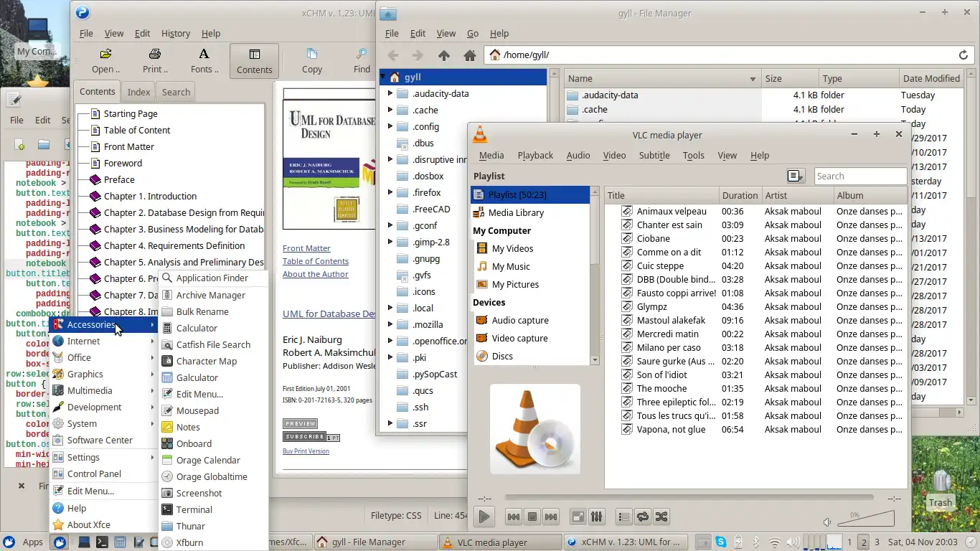The image size is (980, 551).
Task: Open Multimedia submenu in Apps menu
Action: [103, 390]
